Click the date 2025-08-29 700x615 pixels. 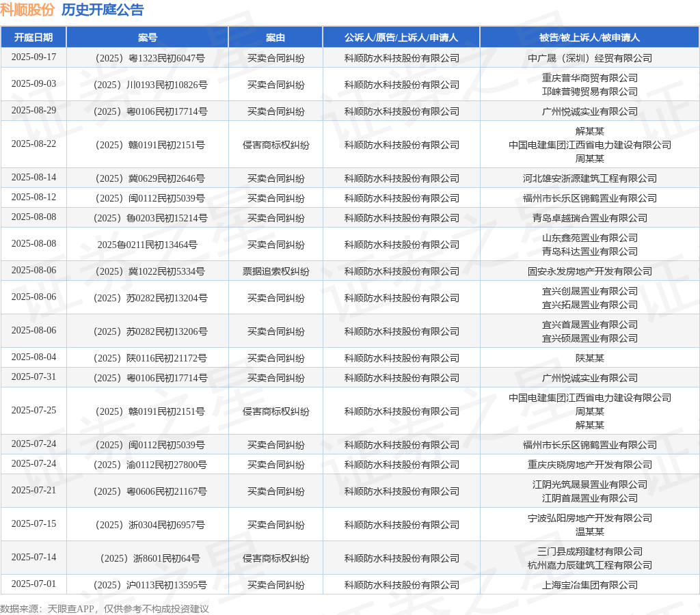(33, 110)
